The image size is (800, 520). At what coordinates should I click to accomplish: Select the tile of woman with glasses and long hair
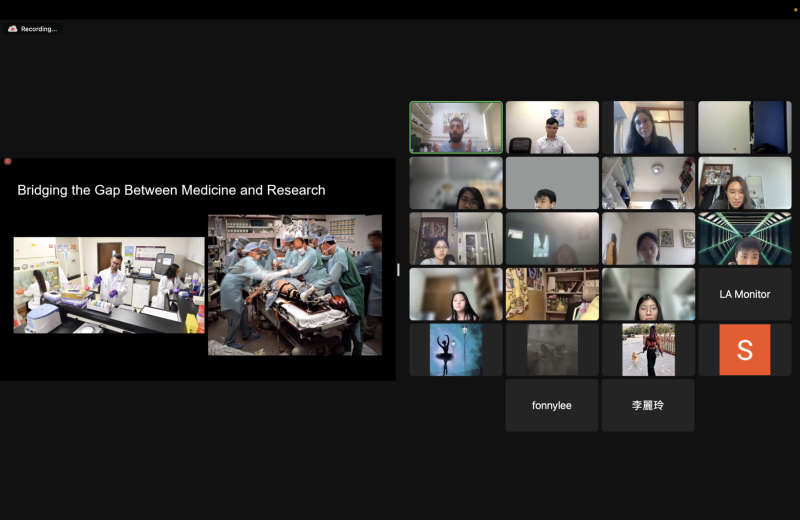tap(648, 127)
